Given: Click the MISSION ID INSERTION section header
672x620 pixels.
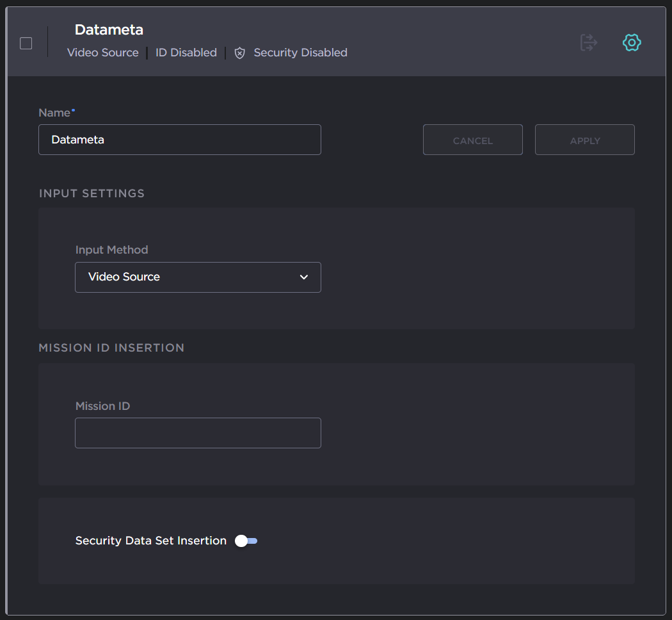Looking at the screenshot, I should [x=111, y=348].
